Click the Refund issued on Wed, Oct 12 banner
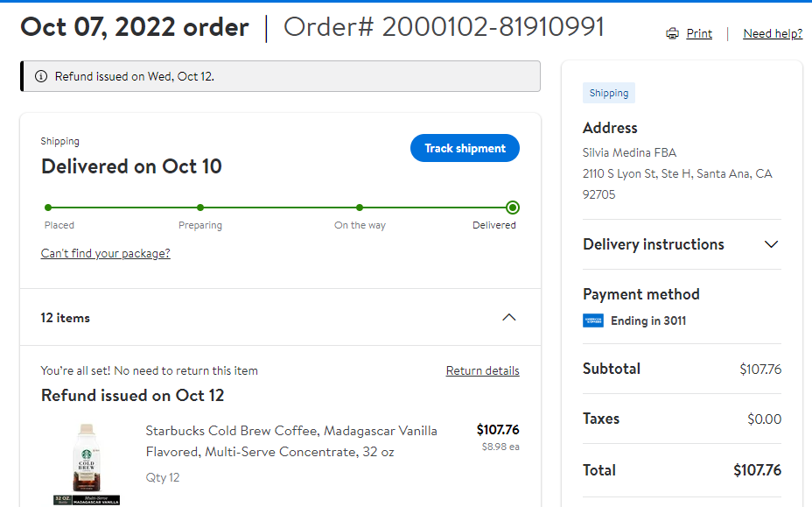Viewport: 812px width, 507px height. pyautogui.click(x=280, y=76)
